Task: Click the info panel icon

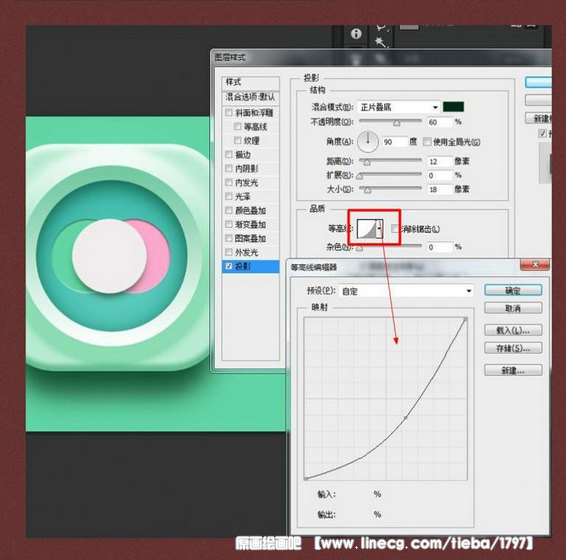Action: [356, 34]
